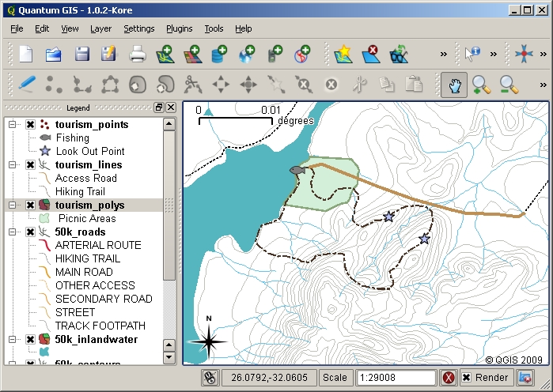
Task: Click the Save Project floppy disk icon
Action: click(81, 55)
